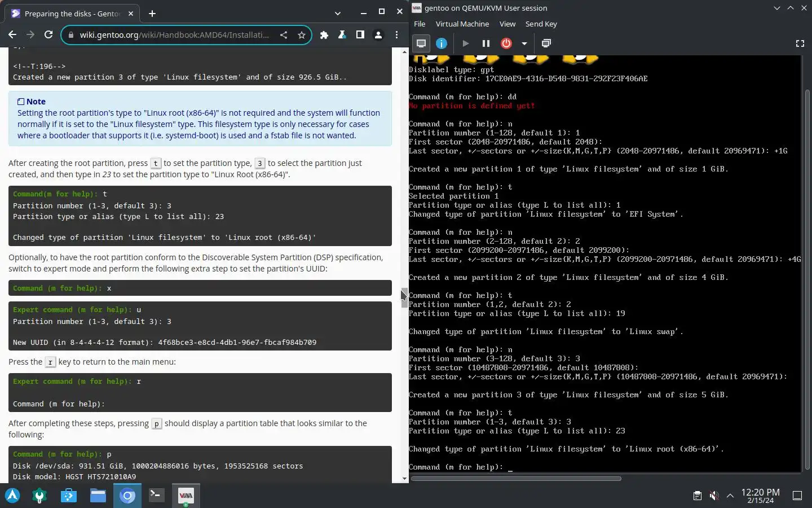Open a new browser tab
Image resolution: width=812 pixels, height=508 pixels.
[x=152, y=13]
